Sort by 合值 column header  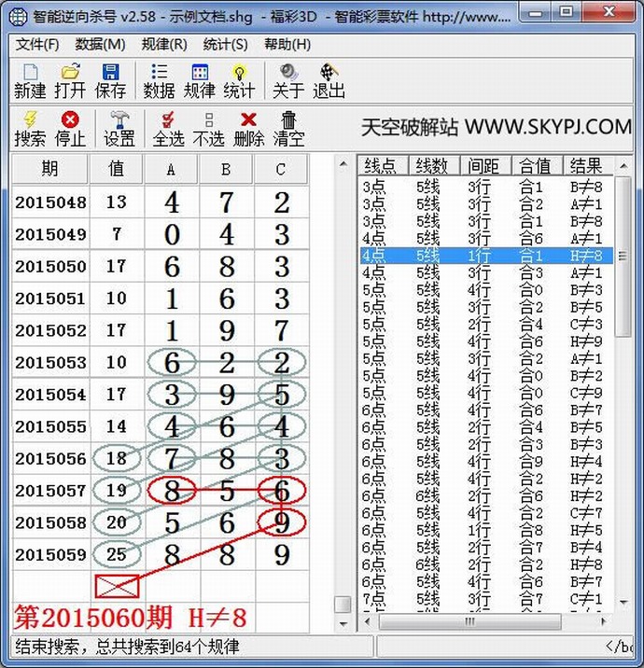coord(536,166)
